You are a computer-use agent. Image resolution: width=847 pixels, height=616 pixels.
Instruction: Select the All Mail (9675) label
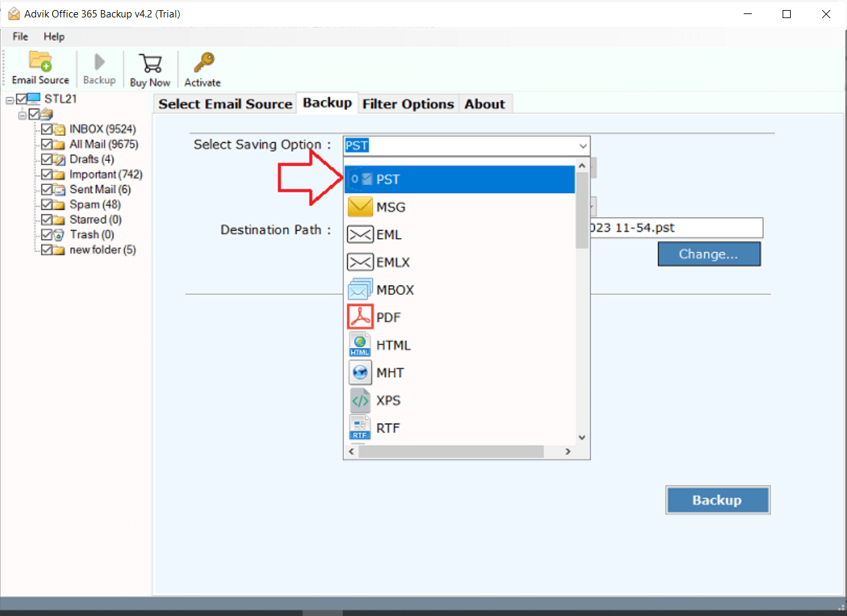coord(105,144)
